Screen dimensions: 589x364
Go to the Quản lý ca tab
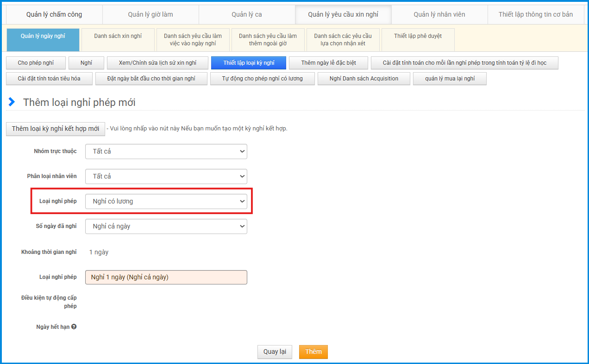(x=247, y=14)
